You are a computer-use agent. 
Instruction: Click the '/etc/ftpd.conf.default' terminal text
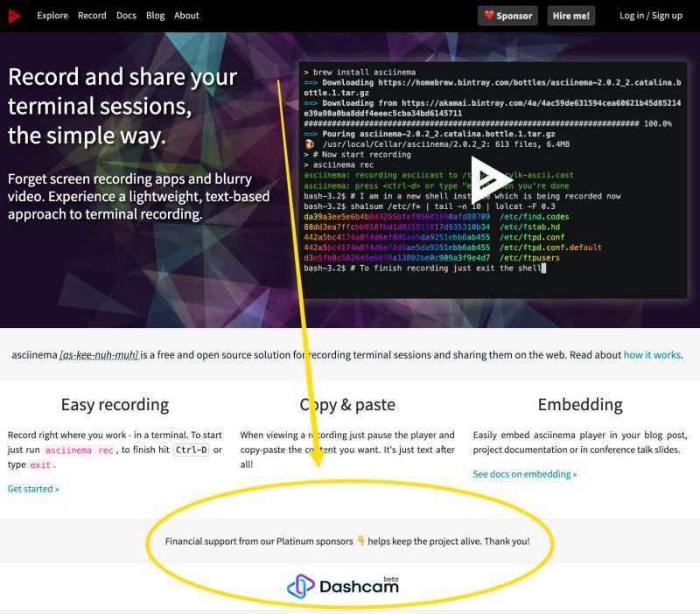pos(550,248)
